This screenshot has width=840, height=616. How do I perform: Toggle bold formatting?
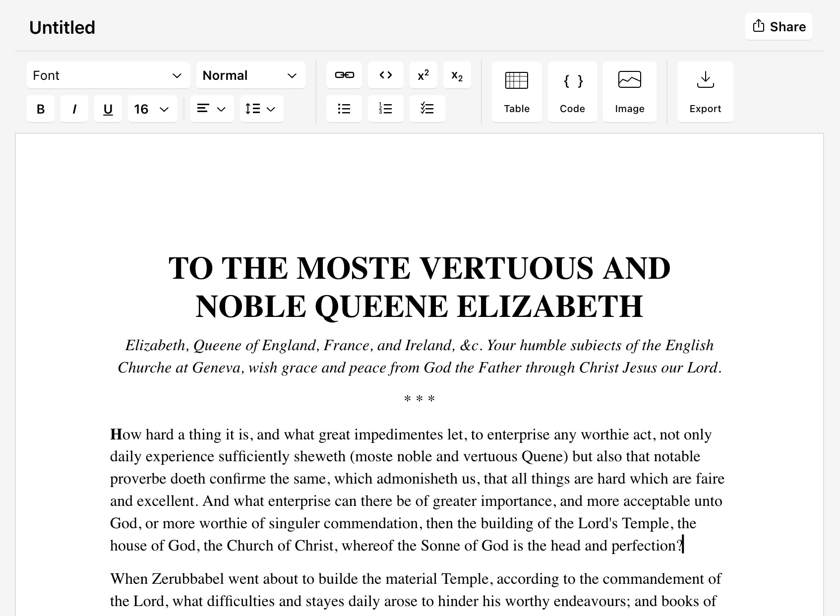pyautogui.click(x=41, y=109)
